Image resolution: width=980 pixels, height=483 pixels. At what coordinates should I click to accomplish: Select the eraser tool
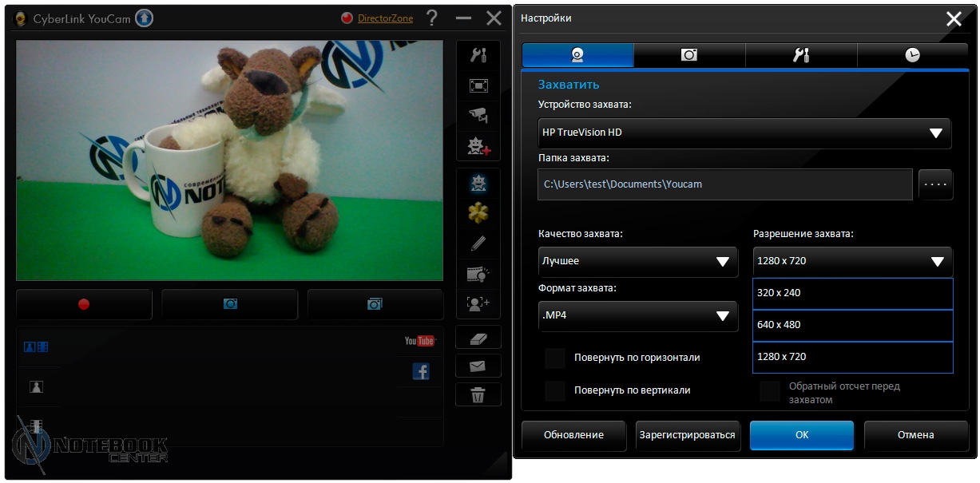click(x=478, y=338)
